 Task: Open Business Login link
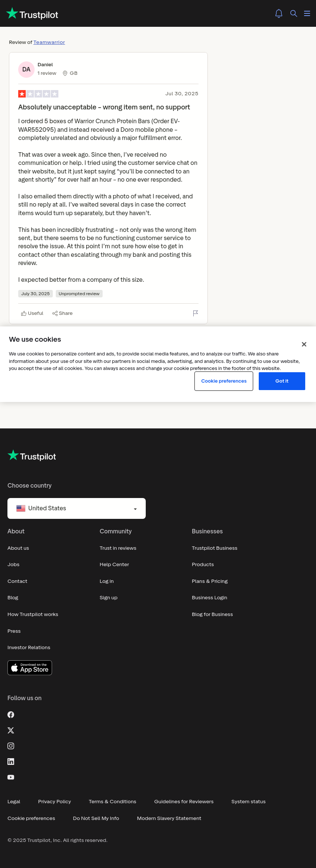(x=209, y=598)
